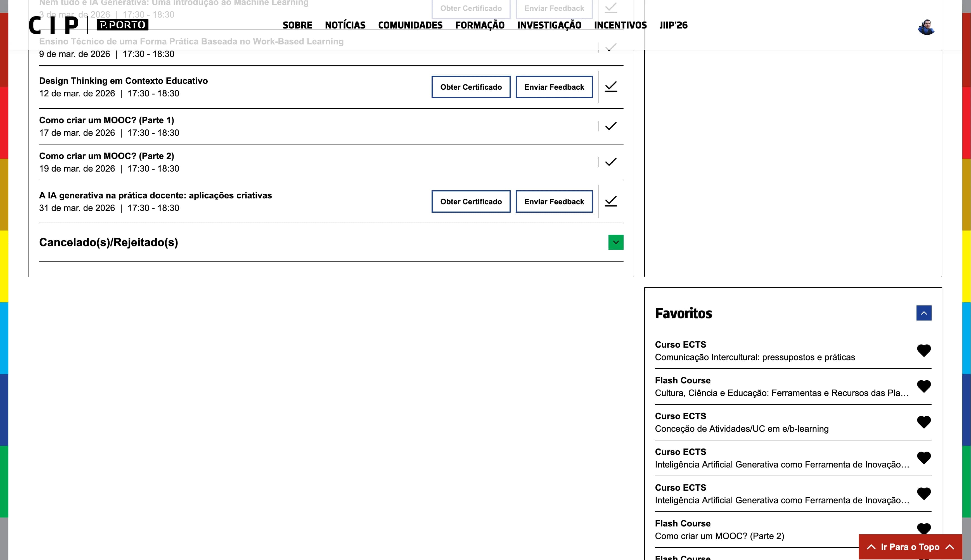Click checkmark for Como criar um MOOC? (Parte 1)
The width and height of the screenshot is (971, 560).
(611, 126)
